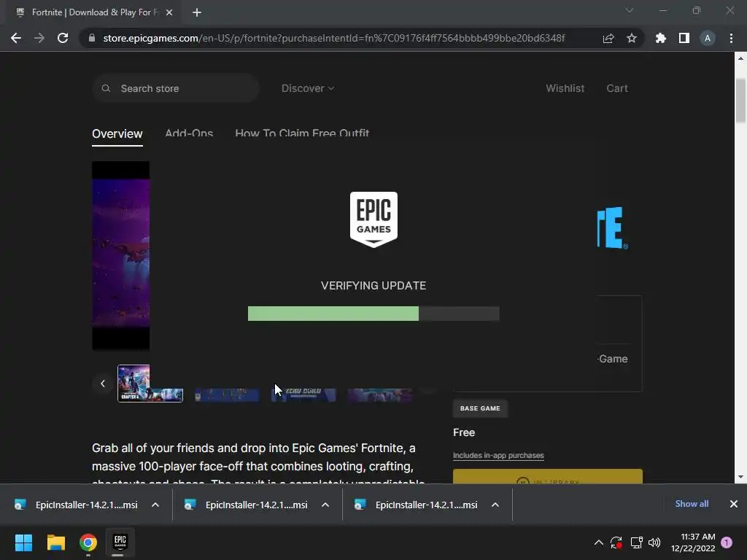Open the Cart link

point(617,88)
